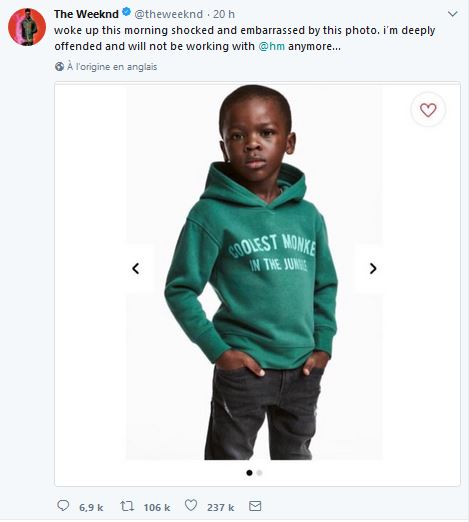This screenshot has width=469, height=522.
Task: Open the 106 k retweets count
Action: pos(157,507)
